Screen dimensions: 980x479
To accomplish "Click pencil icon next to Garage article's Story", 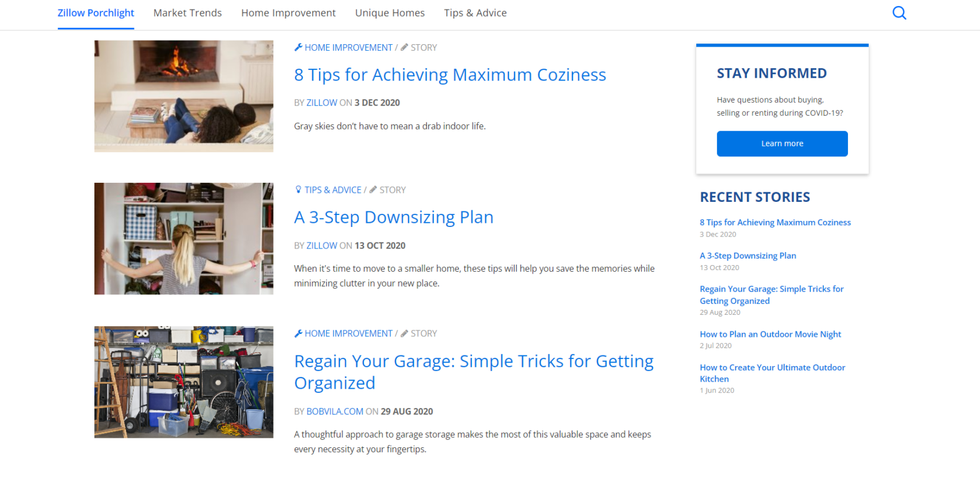I will pos(405,333).
